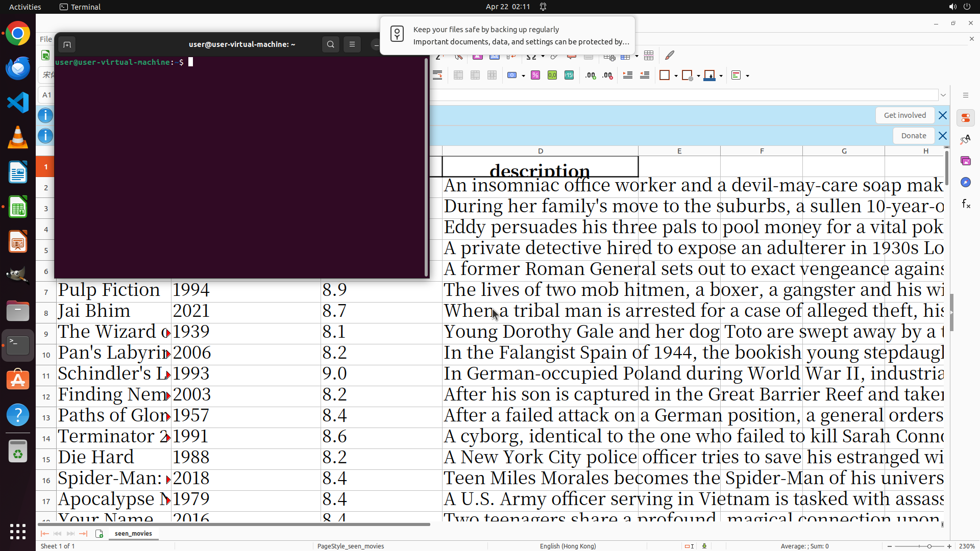The image size is (980, 551).
Task: Open the sidebar Gallery panel
Action: (966, 161)
